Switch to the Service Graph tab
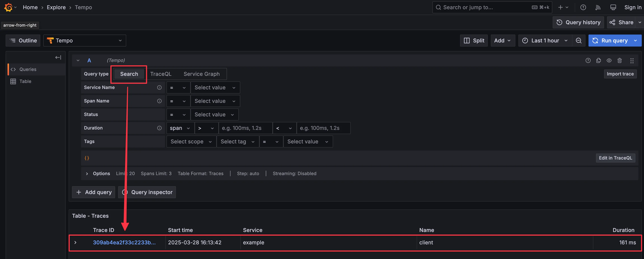 click(x=201, y=74)
